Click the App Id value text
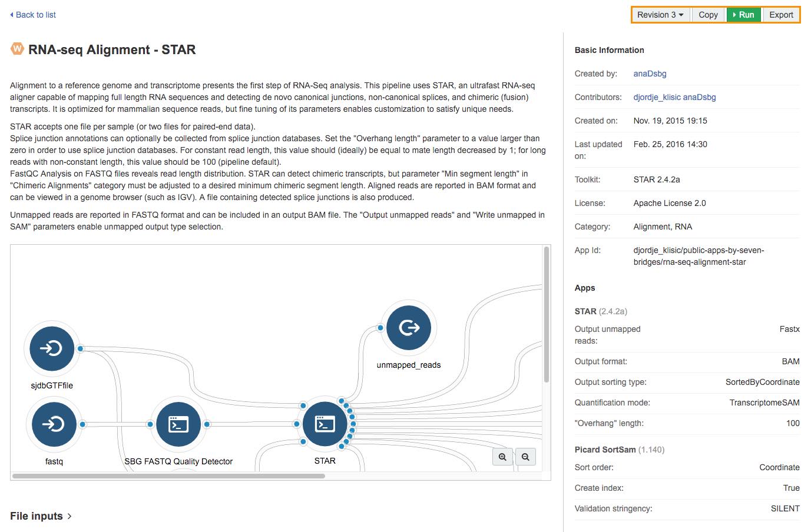Image resolution: width=811 pixels, height=532 pixels. point(699,256)
